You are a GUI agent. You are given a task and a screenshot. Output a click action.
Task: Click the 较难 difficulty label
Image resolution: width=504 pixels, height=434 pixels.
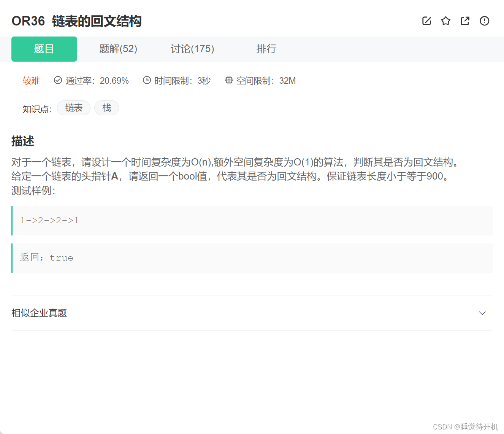(31, 81)
